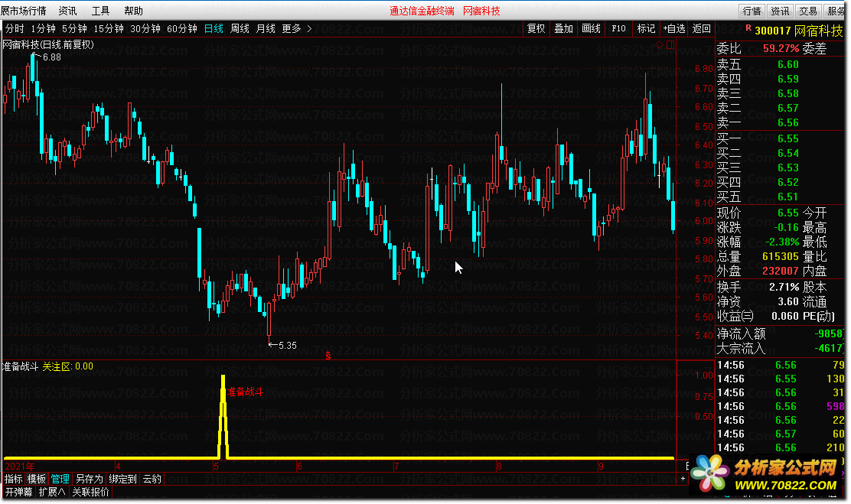Switch to 1分钟 chart

[x=43, y=29]
